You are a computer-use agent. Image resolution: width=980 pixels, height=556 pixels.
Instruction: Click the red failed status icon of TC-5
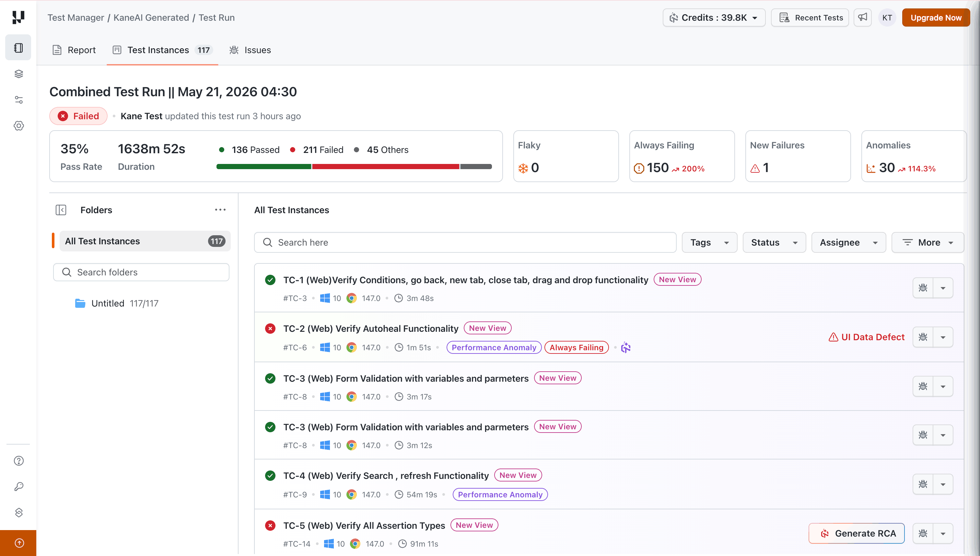pyautogui.click(x=270, y=526)
